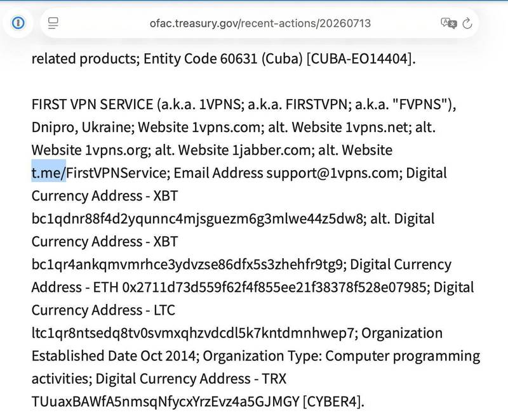Click the TUuaxBAWfA5 TRX address

coord(165,402)
